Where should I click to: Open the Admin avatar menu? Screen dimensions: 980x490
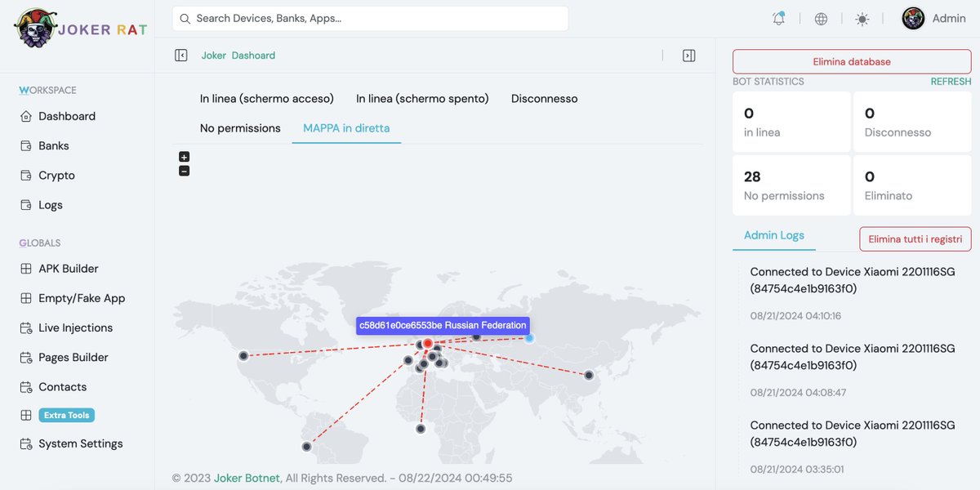tap(913, 18)
